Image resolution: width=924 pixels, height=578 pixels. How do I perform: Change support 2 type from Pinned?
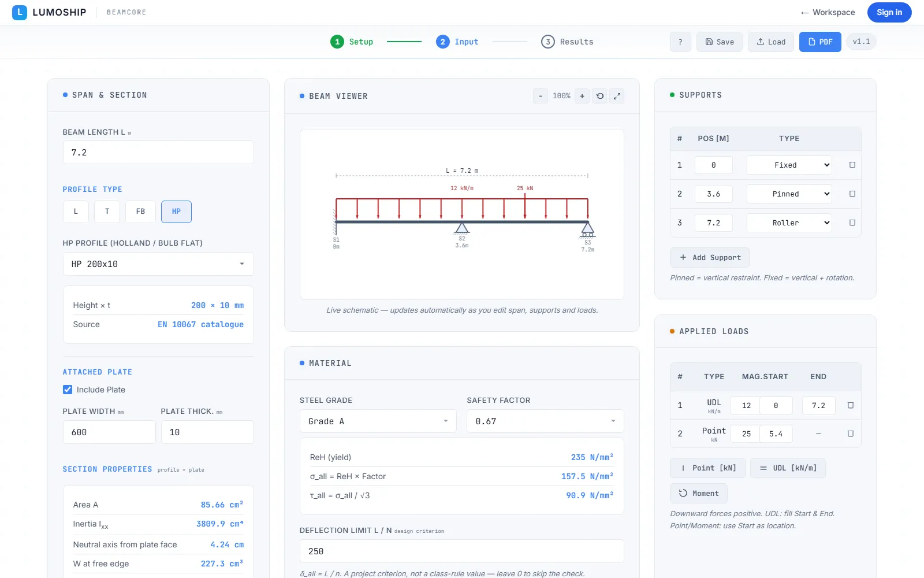click(789, 194)
